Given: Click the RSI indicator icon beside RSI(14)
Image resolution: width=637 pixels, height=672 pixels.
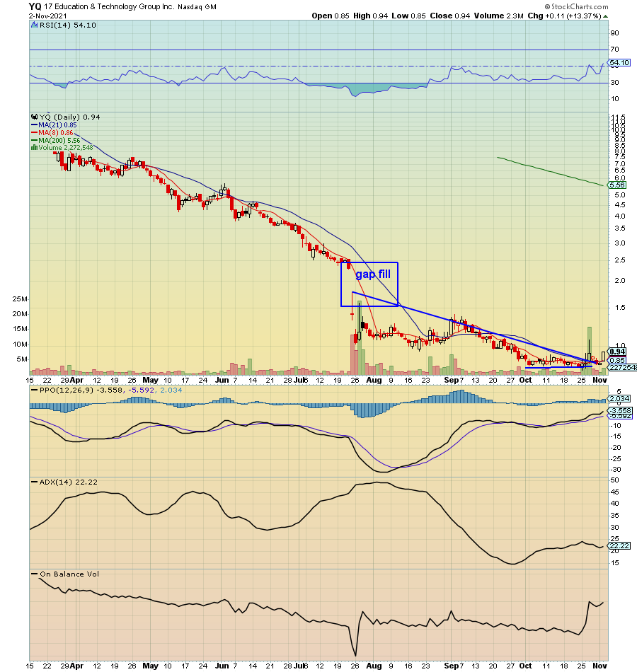Looking at the screenshot, I should 34,25.
